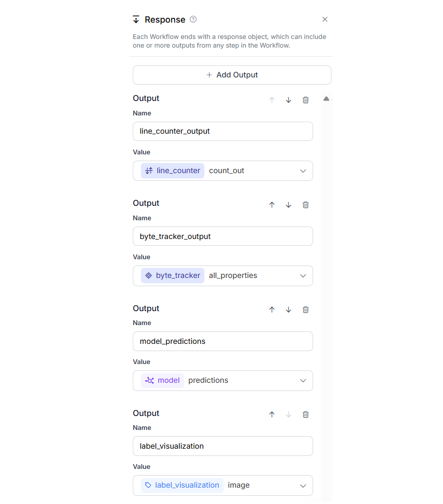The image size is (443, 504).
Task: Select the line_counter block tag
Action: pyautogui.click(x=172, y=170)
